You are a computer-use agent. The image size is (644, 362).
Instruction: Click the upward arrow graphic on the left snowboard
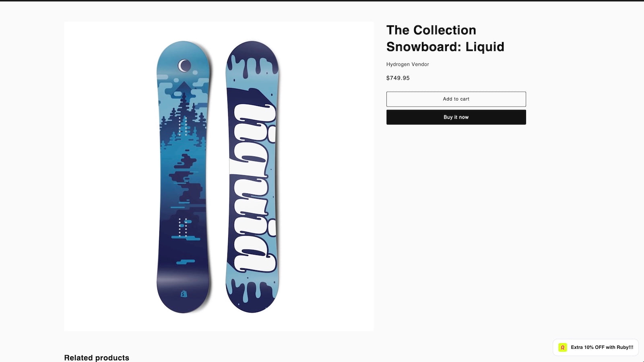pyautogui.click(x=184, y=88)
